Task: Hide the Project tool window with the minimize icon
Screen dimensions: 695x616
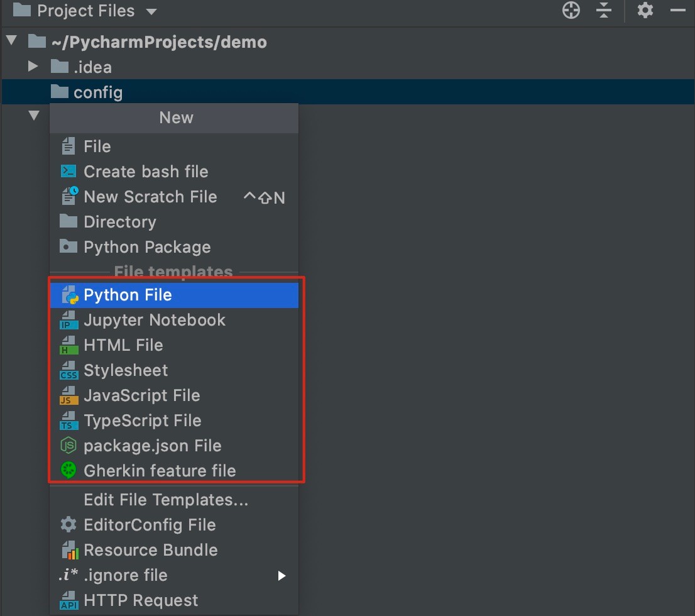Action: click(677, 10)
